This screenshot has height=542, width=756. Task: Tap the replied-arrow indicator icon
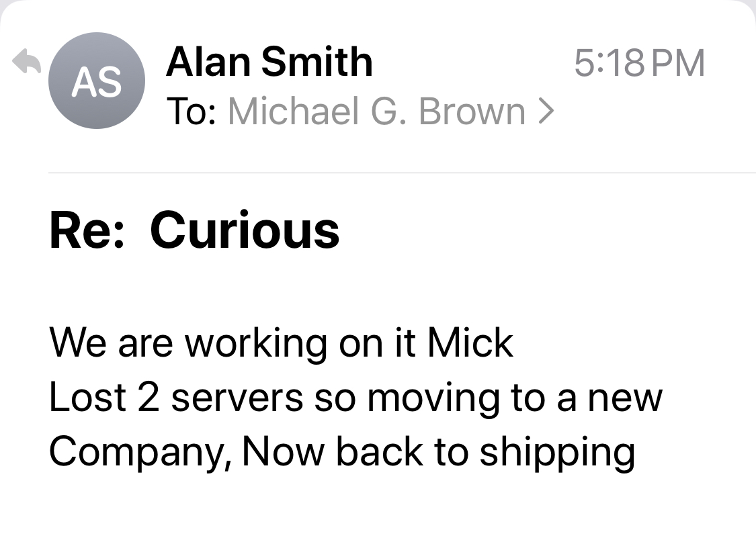click(x=26, y=61)
